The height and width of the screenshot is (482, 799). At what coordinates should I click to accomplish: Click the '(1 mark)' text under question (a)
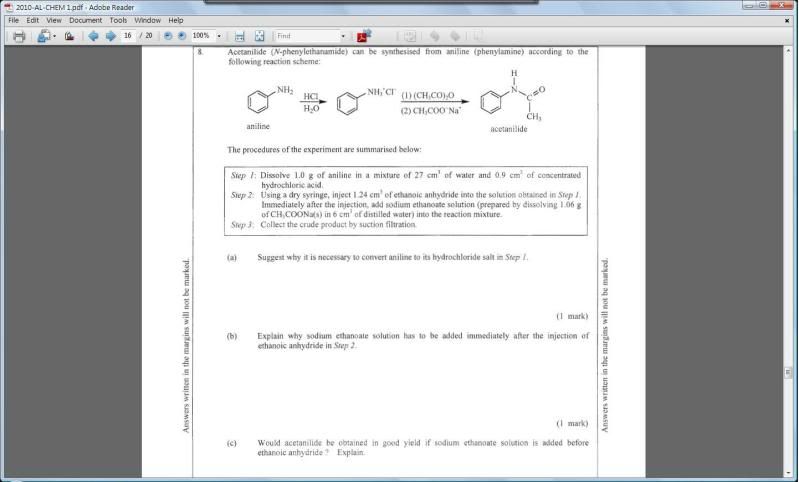572,316
